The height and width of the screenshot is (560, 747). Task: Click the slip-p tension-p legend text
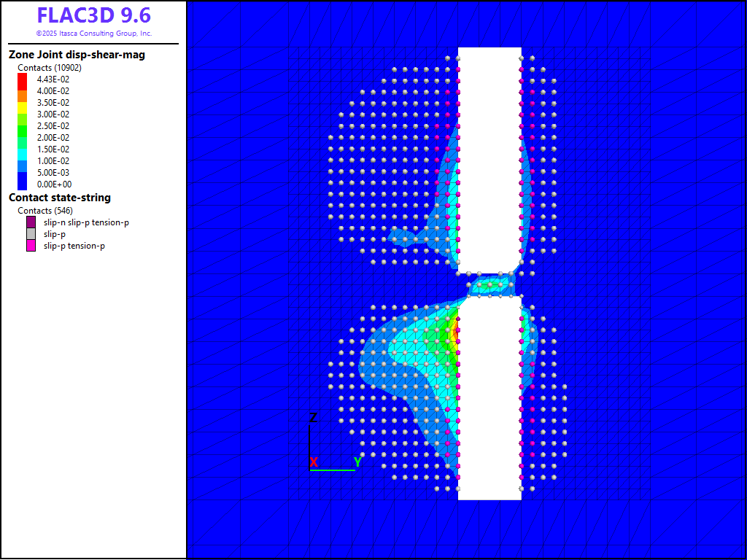coord(74,246)
